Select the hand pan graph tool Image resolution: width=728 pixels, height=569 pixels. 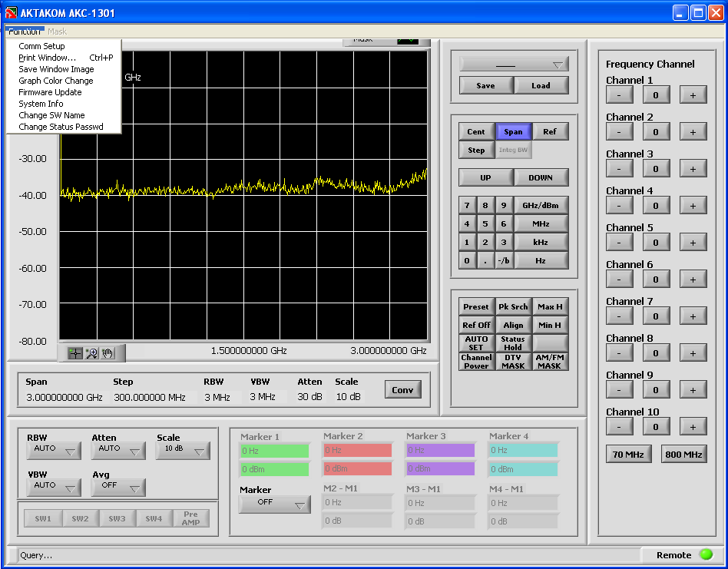pos(108,354)
